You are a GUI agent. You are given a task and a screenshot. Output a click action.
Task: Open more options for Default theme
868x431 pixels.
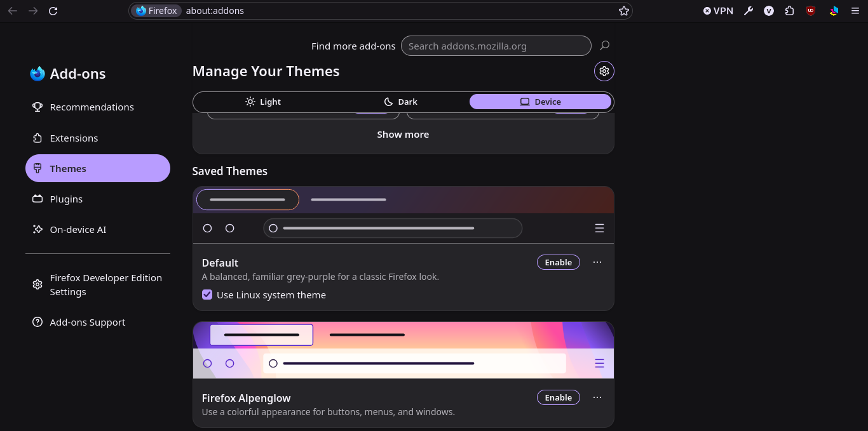pos(597,262)
